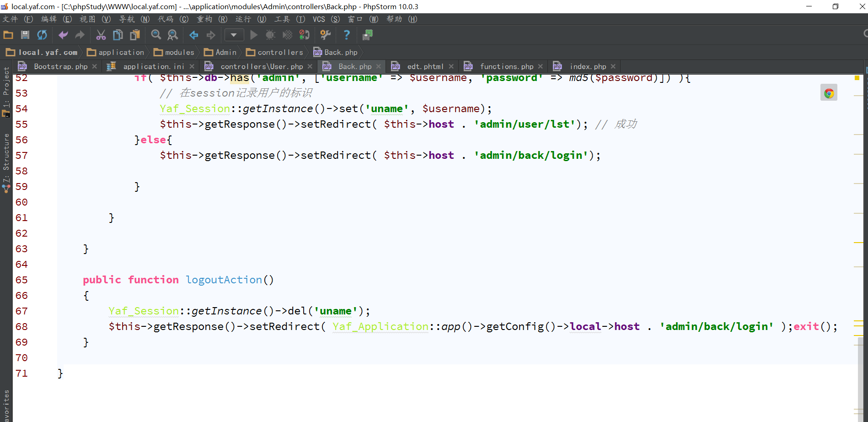Click the Cut scissors icon

point(101,35)
